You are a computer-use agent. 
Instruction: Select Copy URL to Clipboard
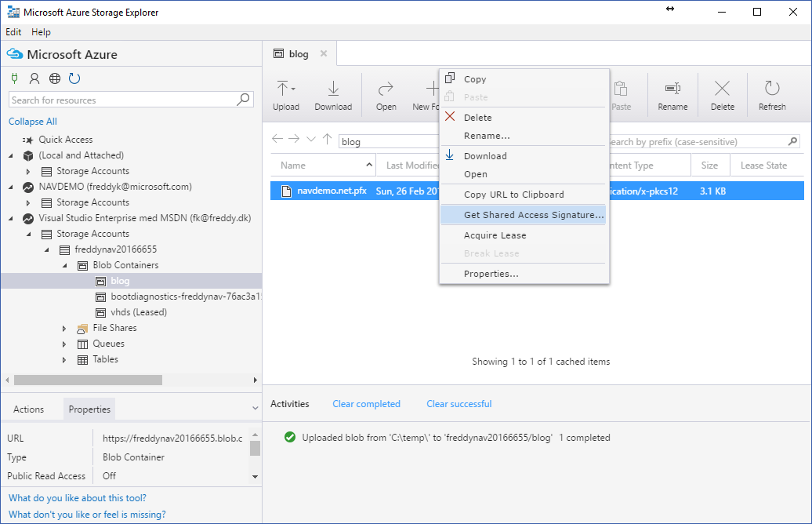tap(513, 195)
